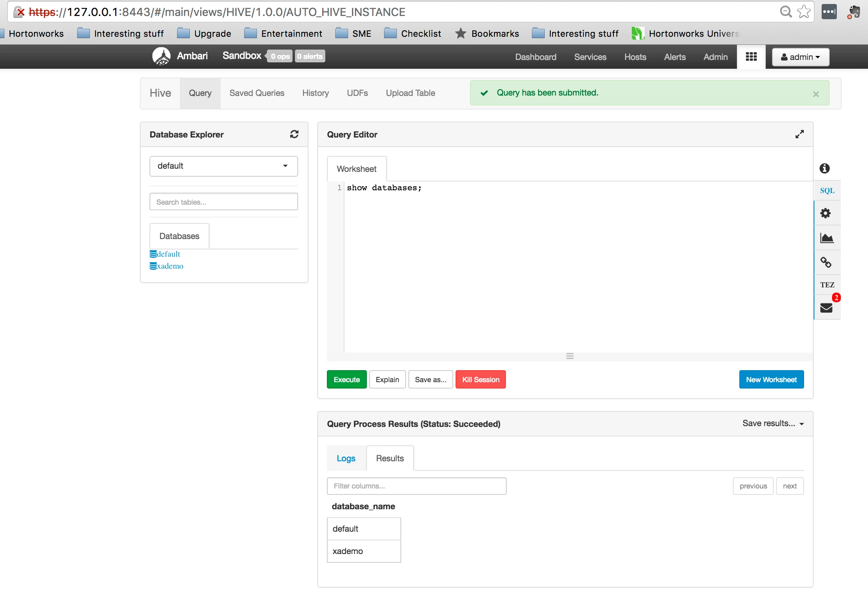
Task: Click the Execute button
Action: [347, 379]
